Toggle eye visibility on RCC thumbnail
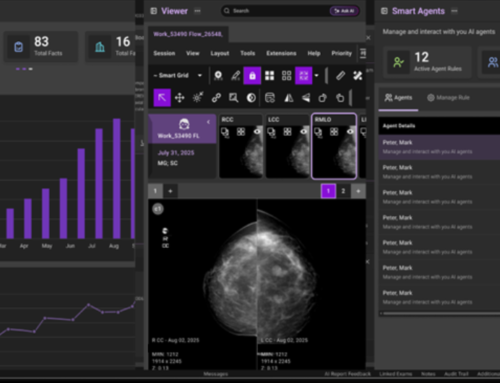Screen dimensions: 500x383 point(257,132)
